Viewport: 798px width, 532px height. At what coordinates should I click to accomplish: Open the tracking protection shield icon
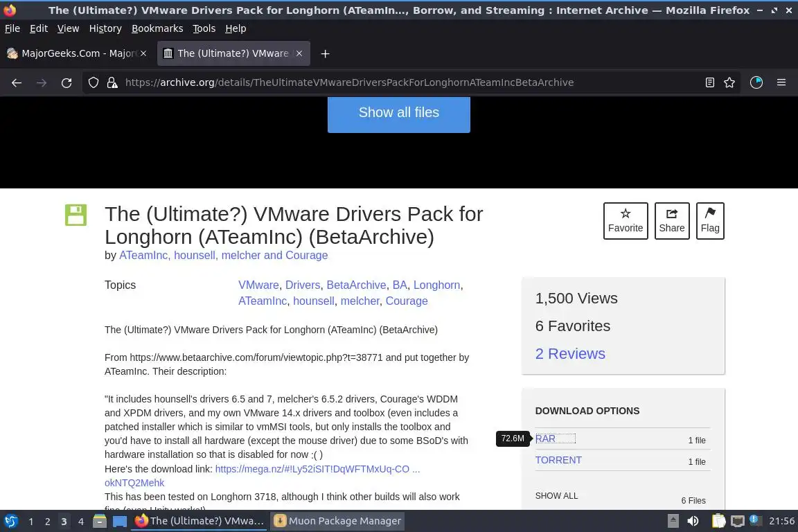pos(93,82)
